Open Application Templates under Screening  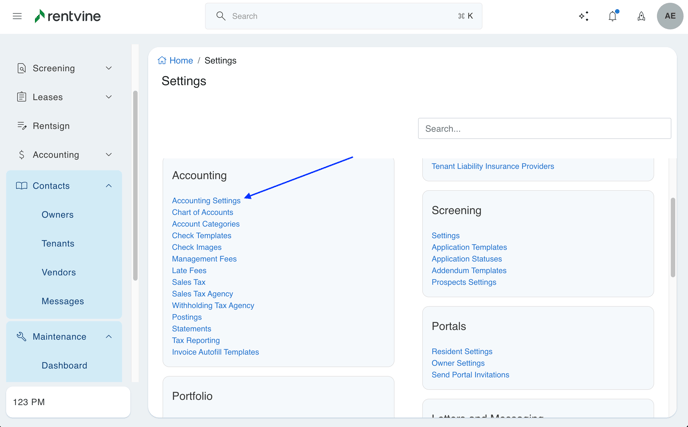click(x=469, y=247)
